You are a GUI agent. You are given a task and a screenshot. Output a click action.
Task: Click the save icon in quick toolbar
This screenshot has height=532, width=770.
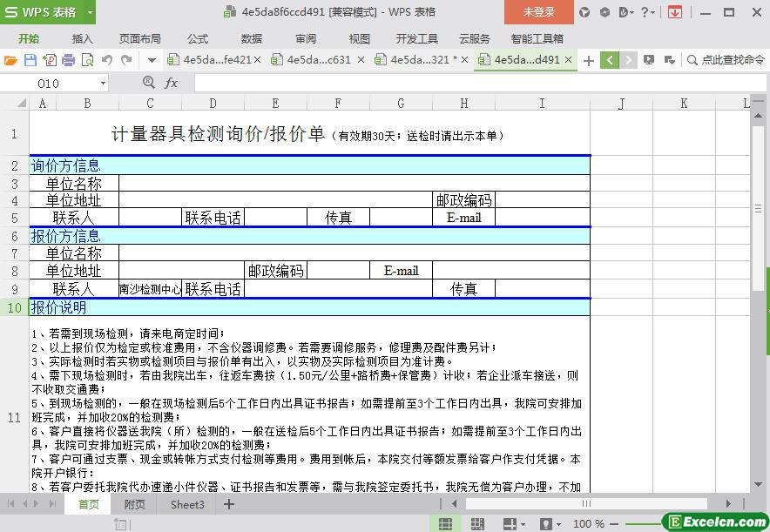click(x=30, y=60)
